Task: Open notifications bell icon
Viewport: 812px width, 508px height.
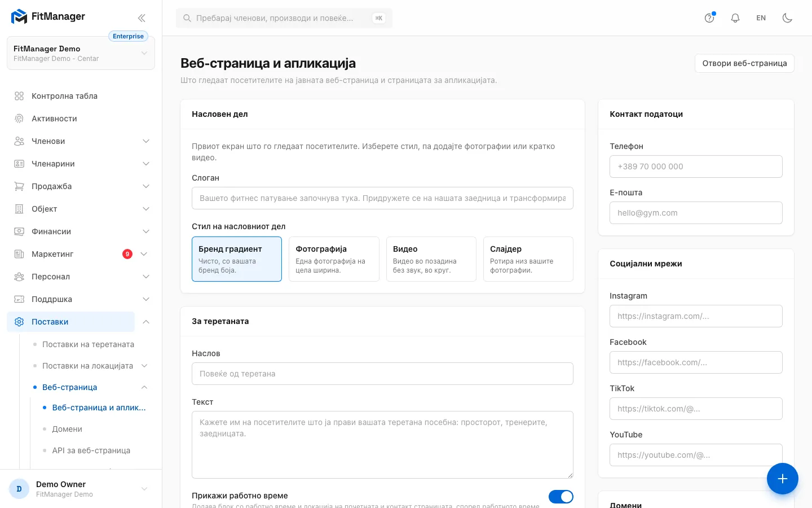Action: pyautogui.click(x=735, y=18)
